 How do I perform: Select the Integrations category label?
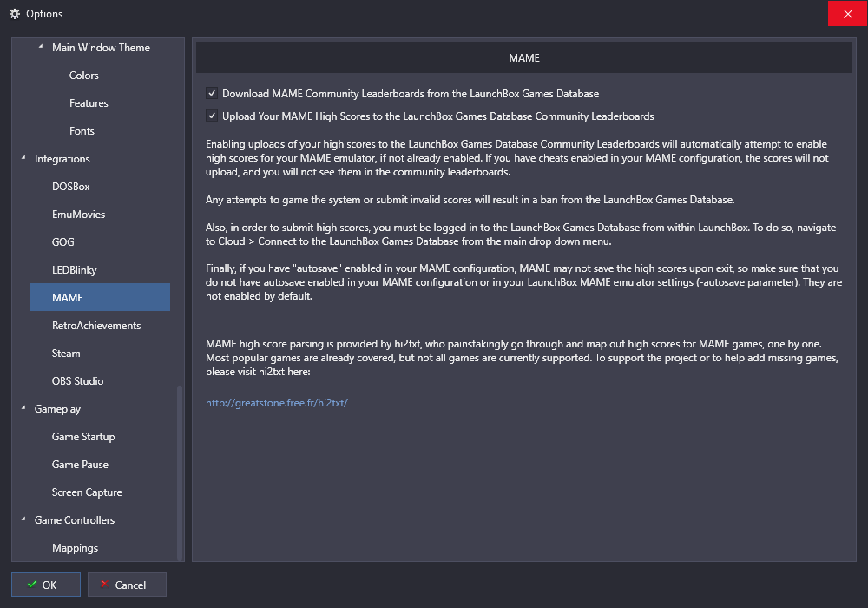tap(62, 159)
